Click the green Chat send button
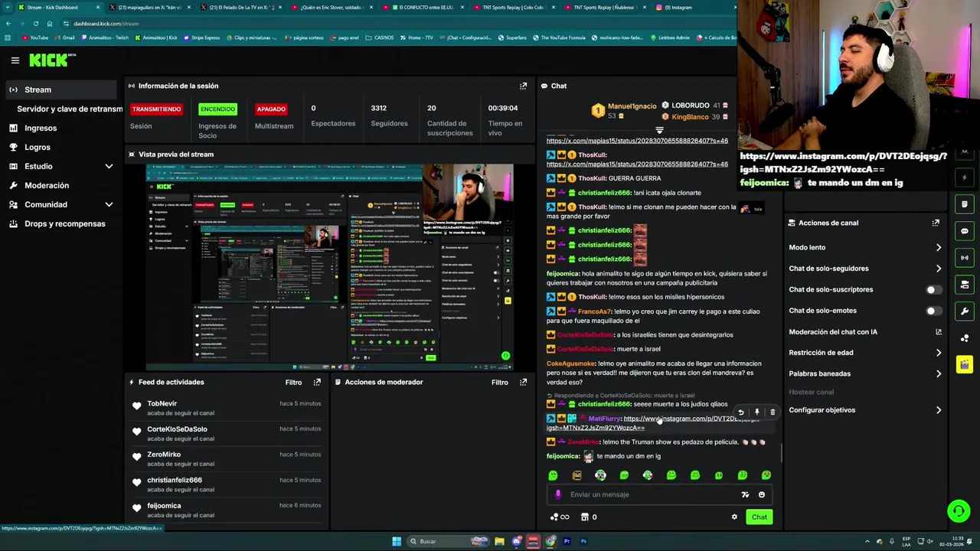The width and height of the screenshot is (980, 551). [x=759, y=517]
